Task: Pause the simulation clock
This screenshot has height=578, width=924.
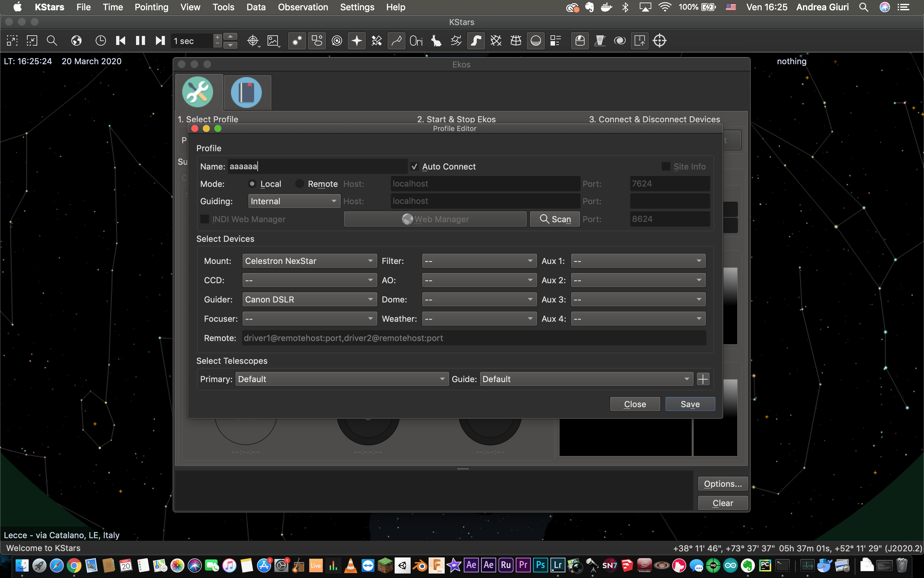Action: [141, 40]
